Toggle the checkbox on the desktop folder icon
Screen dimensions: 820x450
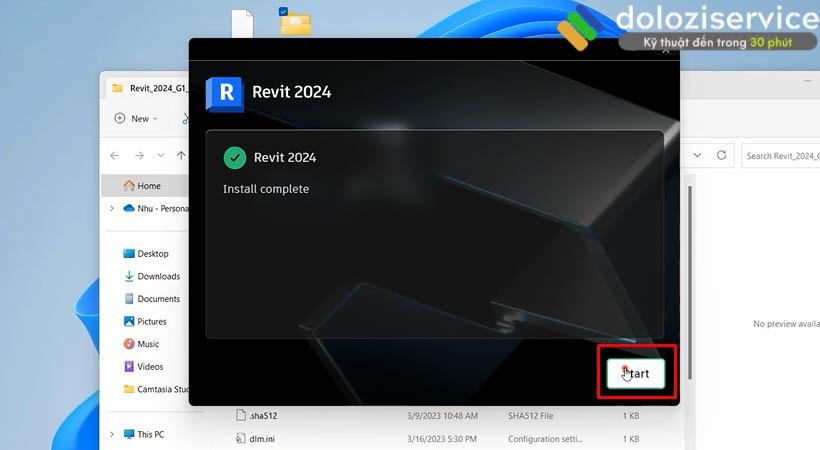tap(284, 11)
